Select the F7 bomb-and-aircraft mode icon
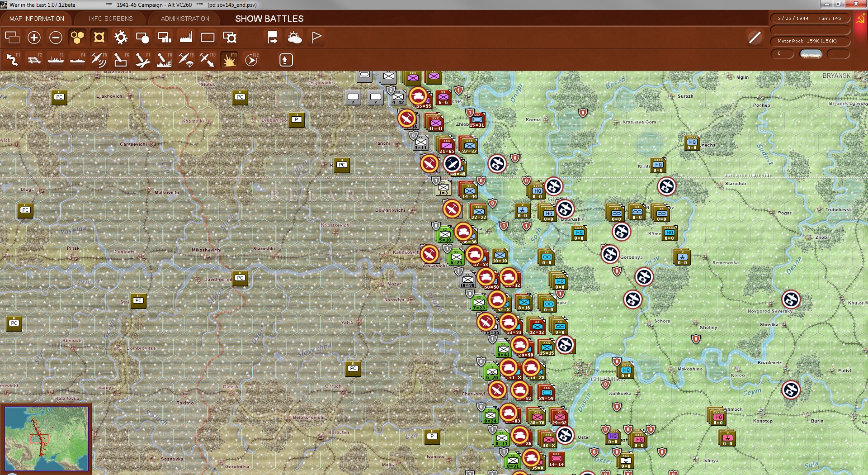The image size is (868, 475). click(142, 60)
